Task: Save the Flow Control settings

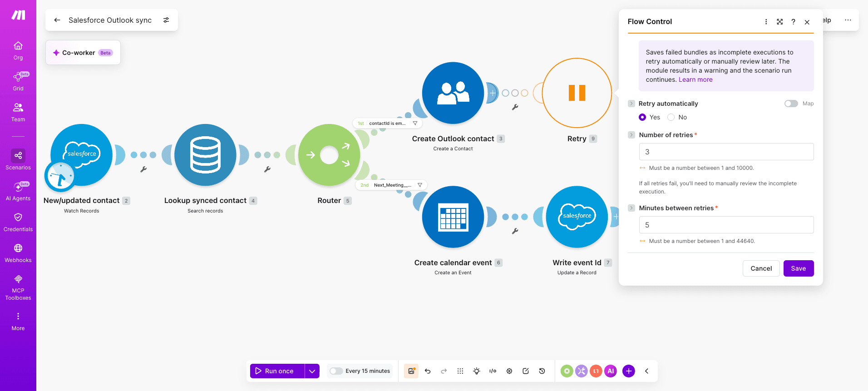Action: point(799,268)
